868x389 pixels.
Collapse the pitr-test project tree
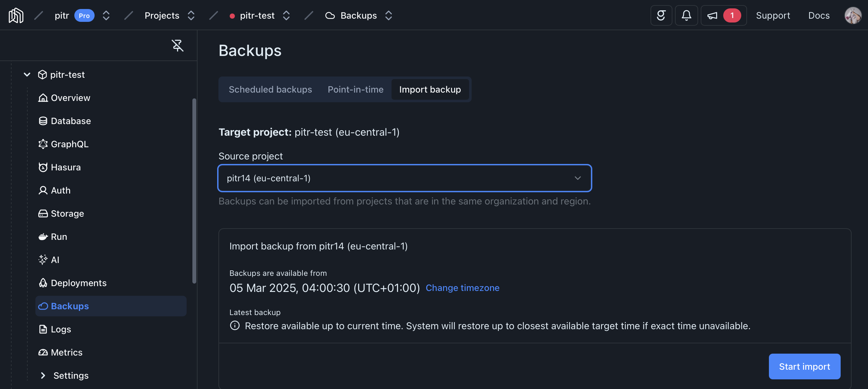point(27,75)
